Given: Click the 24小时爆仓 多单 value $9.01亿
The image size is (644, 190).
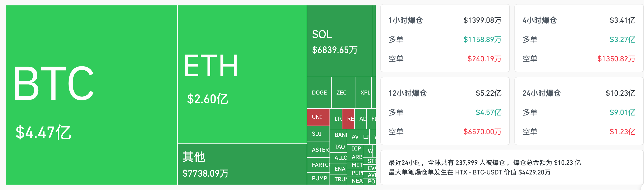Looking at the screenshot, I should 622,112.
